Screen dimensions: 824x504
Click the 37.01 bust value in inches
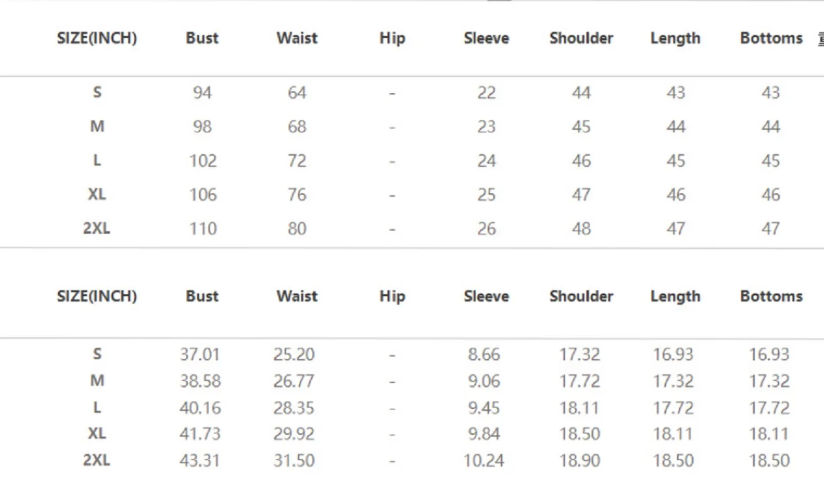click(200, 355)
